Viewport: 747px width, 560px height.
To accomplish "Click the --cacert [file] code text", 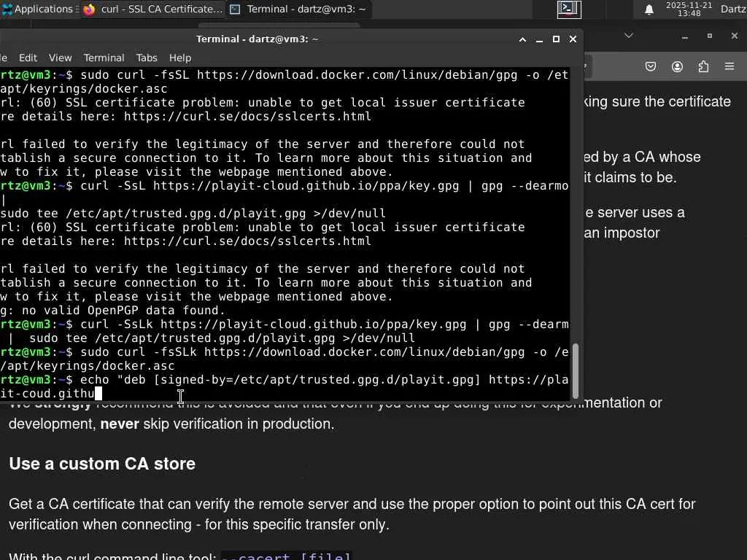I will pyautogui.click(x=287, y=556).
